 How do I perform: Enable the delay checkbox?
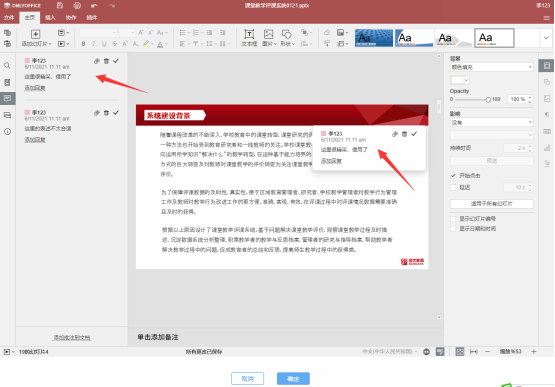pos(453,187)
